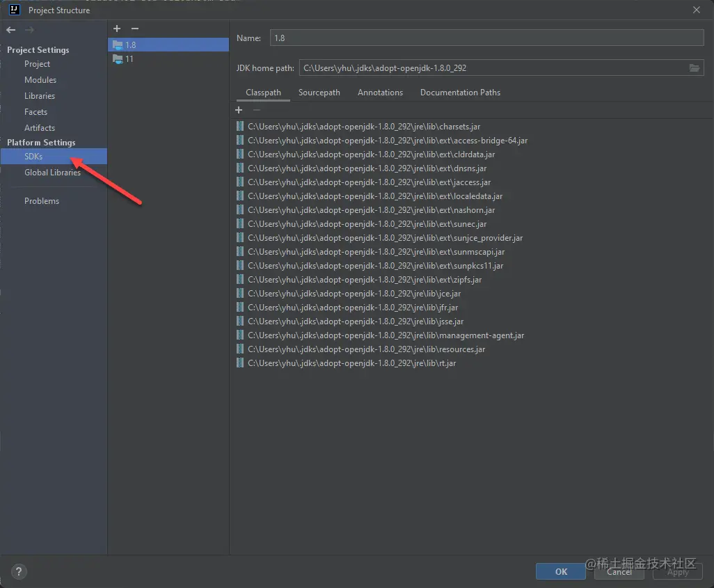Switch to the Classpath tab
Image resolution: width=714 pixels, height=588 pixels.
pyautogui.click(x=263, y=93)
